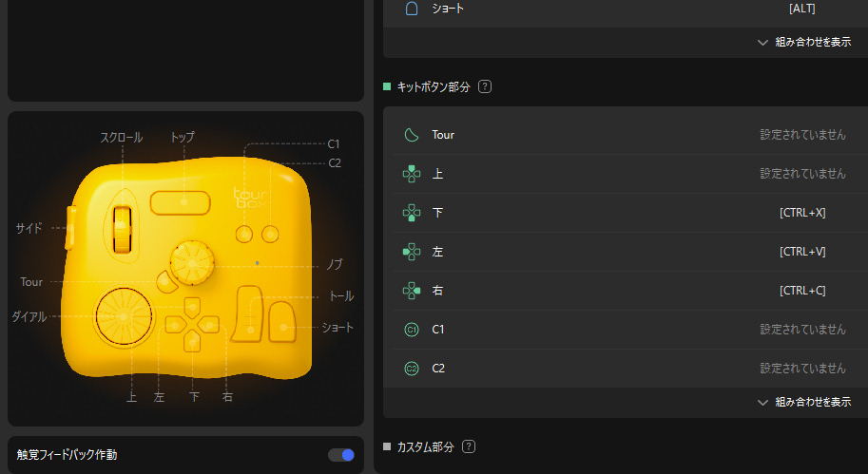Viewport: 868px width, 474px height.
Task: Click the C1 label on device diagram
Action: coord(334,144)
